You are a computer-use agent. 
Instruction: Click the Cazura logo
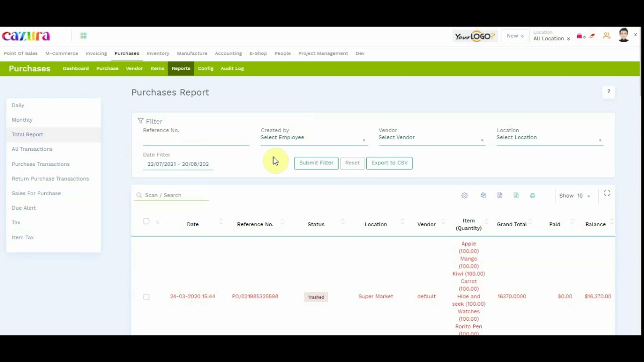click(x=26, y=36)
